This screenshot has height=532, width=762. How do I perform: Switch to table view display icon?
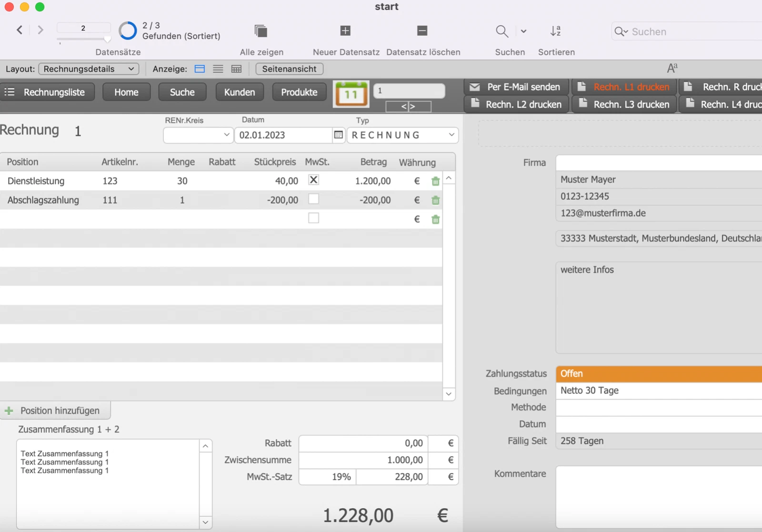(x=236, y=69)
